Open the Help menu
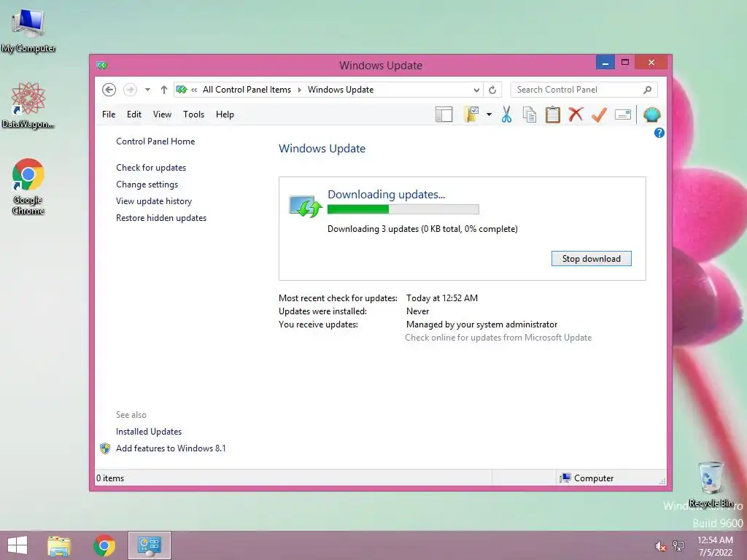 click(225, 114)
